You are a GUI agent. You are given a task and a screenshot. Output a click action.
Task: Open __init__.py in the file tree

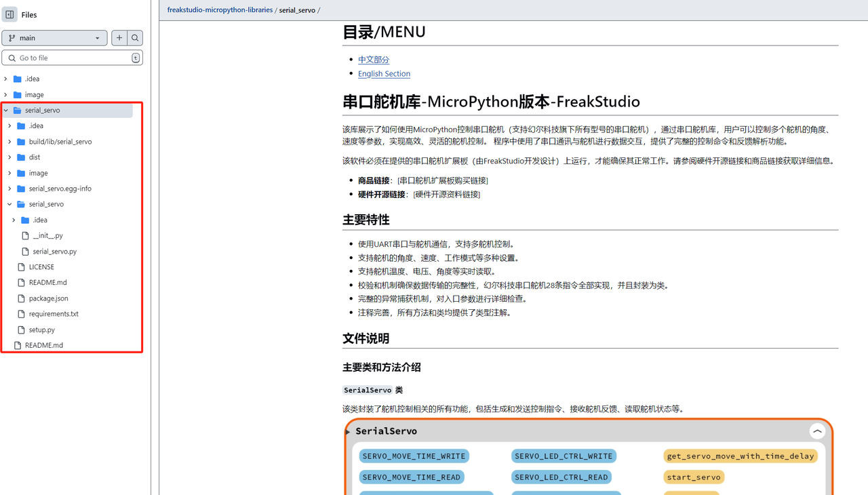click(x=48, y=235)
